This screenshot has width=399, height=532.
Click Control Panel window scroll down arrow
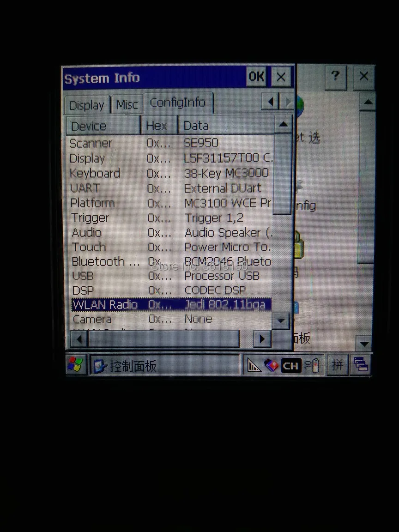pos(364,344)
